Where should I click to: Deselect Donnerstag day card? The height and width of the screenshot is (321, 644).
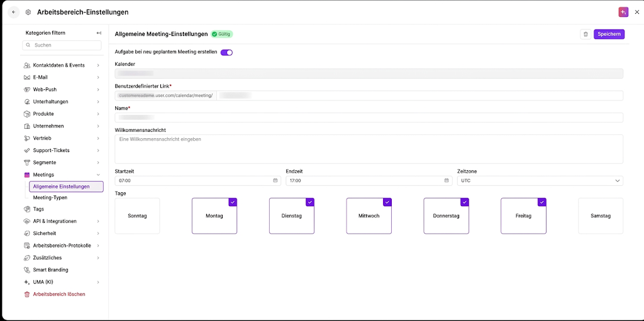pyautogui.click(x=446, y=216)
